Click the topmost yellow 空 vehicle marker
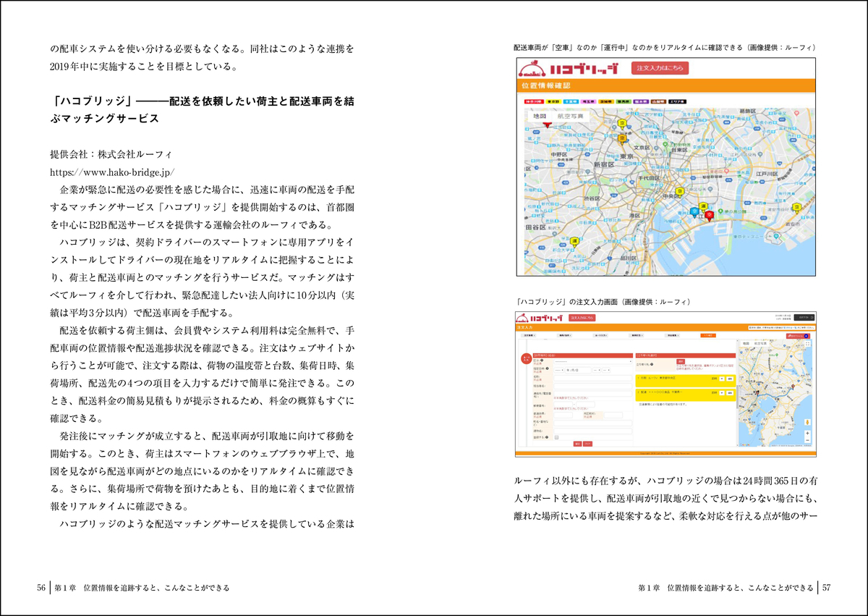The height and width of the screenshot is (616, 868). point(622,124)
